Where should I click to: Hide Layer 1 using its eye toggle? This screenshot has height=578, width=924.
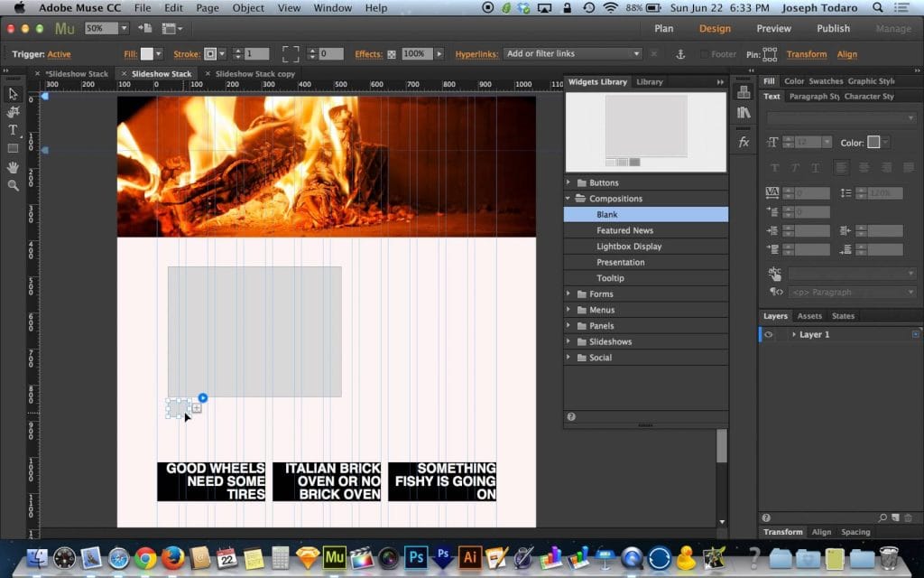(769, 334)
